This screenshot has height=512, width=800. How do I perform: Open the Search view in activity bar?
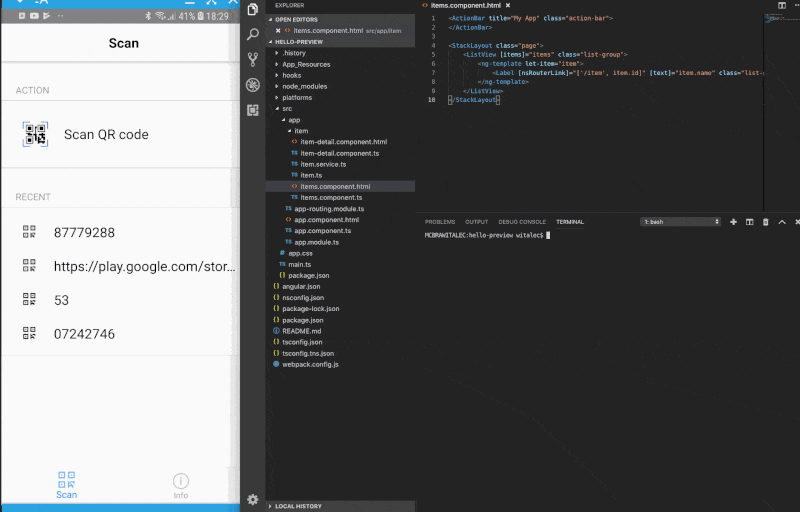[x=253, y=34]
